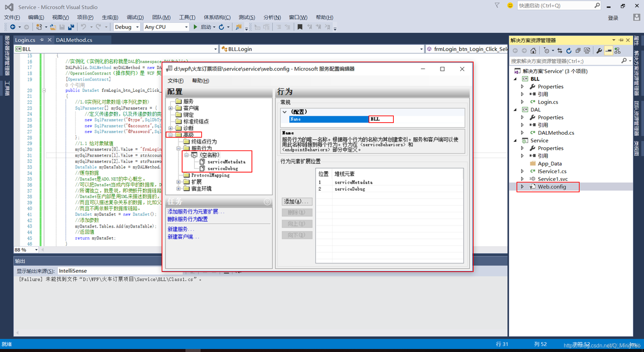This screenshot has height=352, width=644.
Task: Select serviceMetadata row in stack elements table
Action: tap(389, 182)
